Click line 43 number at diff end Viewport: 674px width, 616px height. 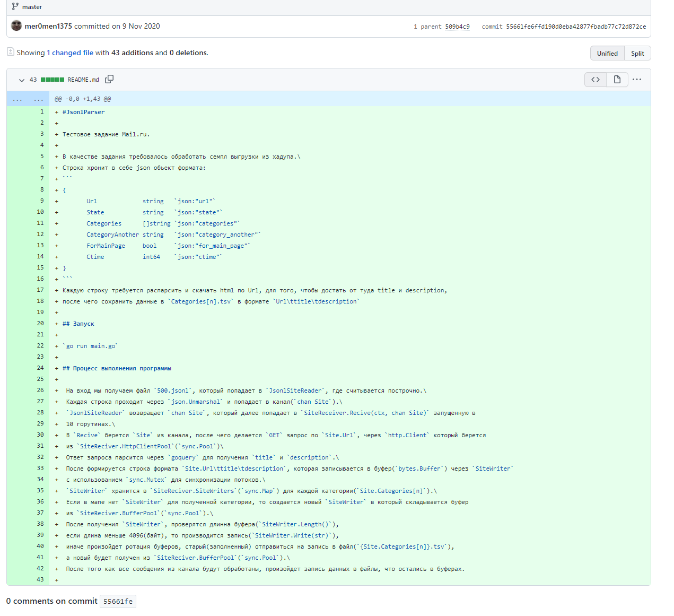[x=39, y=579]
